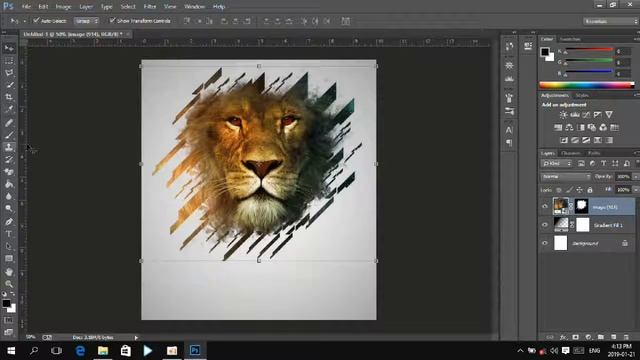Switch to the Paths tab
Screen dimensions: 640x360
point(594,153)
